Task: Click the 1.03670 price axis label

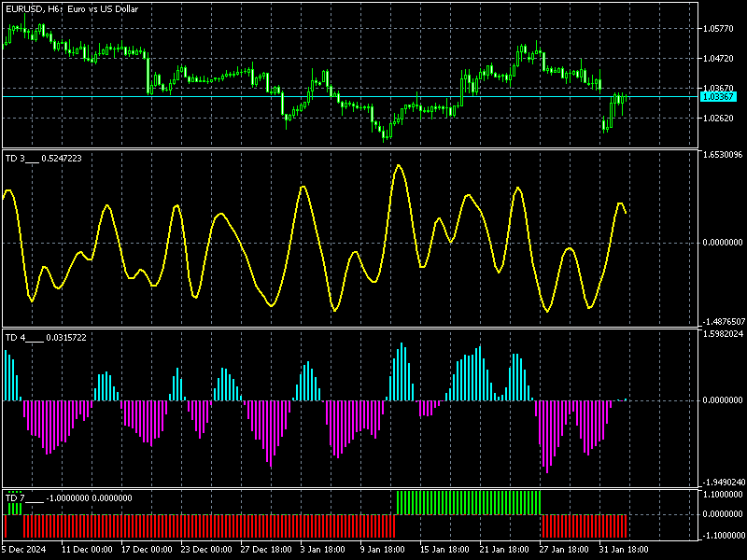Action: (x=718, y=88)
